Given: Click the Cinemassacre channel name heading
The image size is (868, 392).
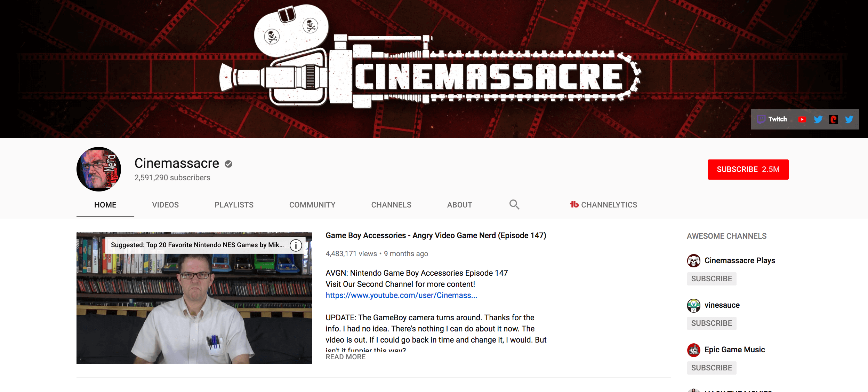Looking at the screenshot, I should [x=177, y=163].
